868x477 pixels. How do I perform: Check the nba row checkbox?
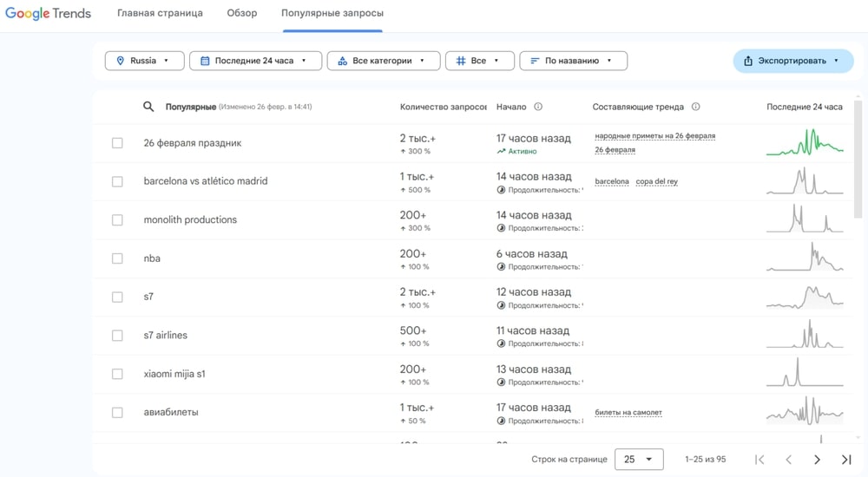point(117,258)
